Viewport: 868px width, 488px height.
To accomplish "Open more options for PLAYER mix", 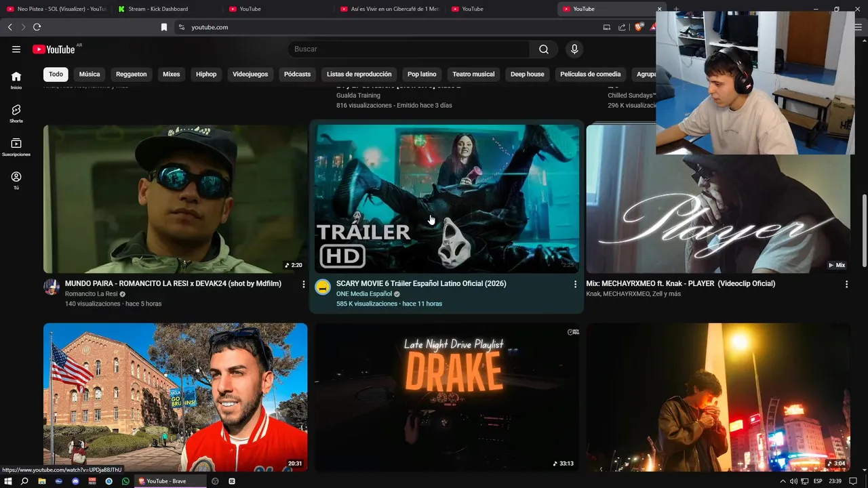I will (x=846, y=284).
